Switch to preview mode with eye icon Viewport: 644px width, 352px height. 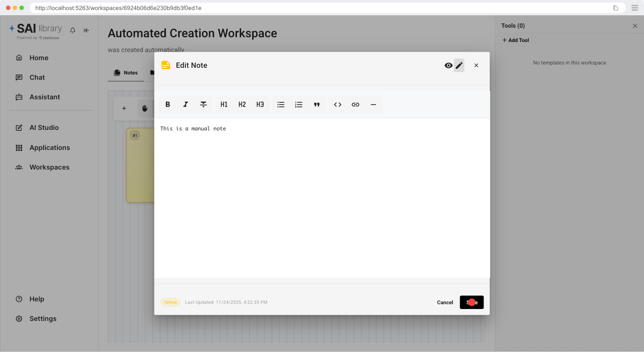[x=448, y=65]
